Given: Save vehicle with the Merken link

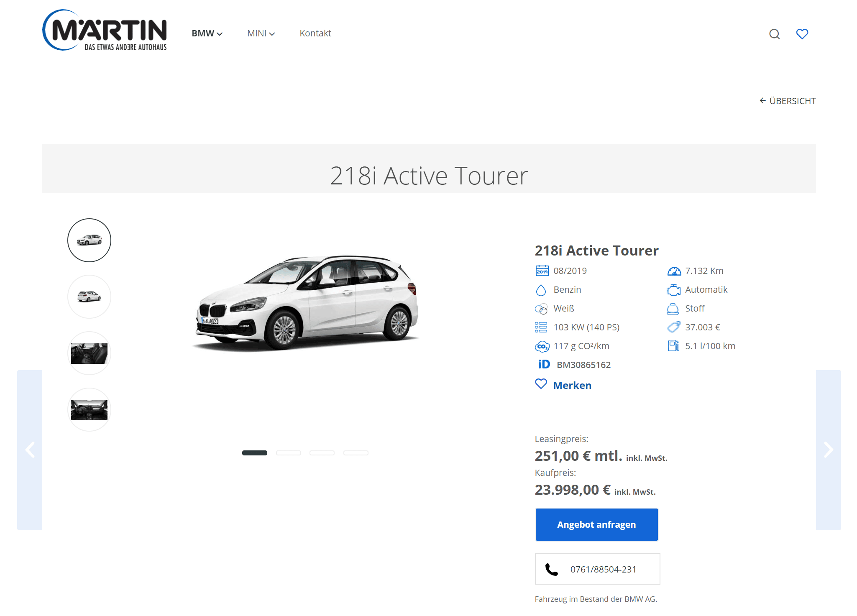Looking at the screenshot, I should pyautogui.click(x=572, y=385).
